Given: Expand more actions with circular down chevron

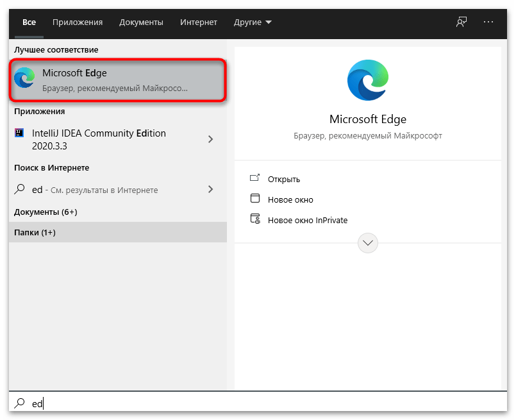Looking at the screenshot, I should click(368, 243).
